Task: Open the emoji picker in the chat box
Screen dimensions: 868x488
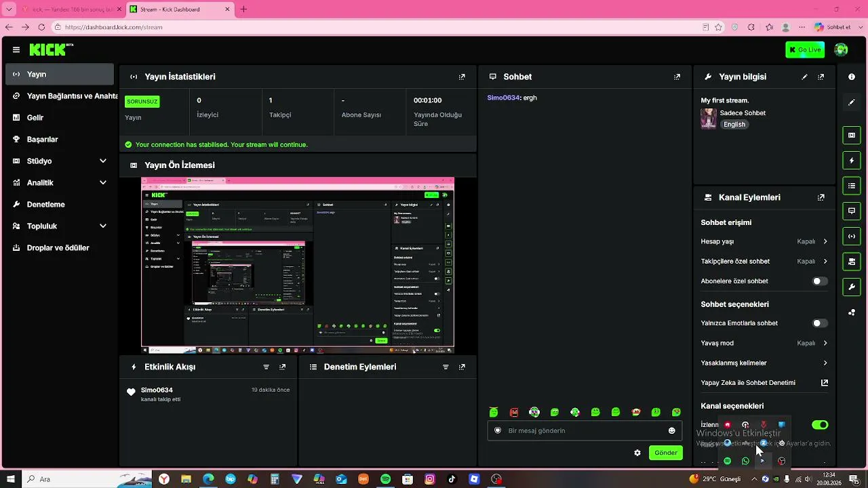Action: pos(672,430)
